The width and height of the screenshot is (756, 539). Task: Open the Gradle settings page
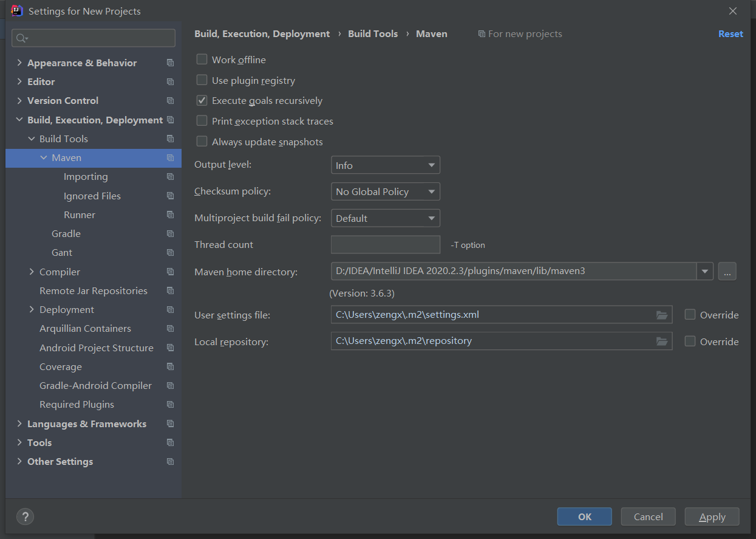(x=66, y=234)
